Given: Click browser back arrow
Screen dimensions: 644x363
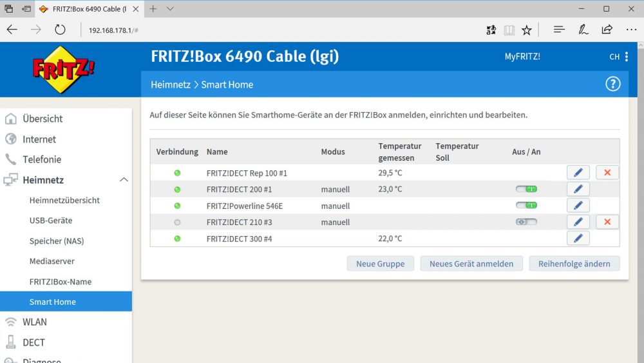Looking at the screenshot, I should pyautogui.click(x=12, y=30).
